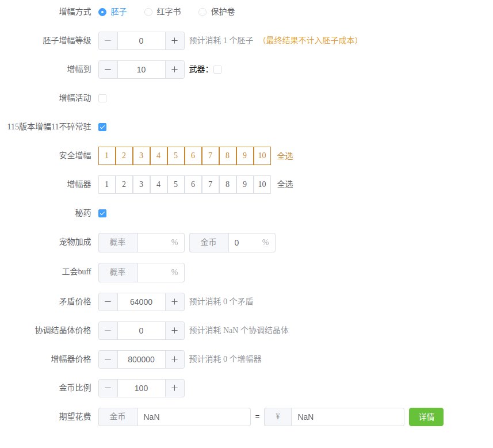Increase 增幅到 value with plus button
The width and height of the screenshot is (493, 448).
tap(174, 70)
